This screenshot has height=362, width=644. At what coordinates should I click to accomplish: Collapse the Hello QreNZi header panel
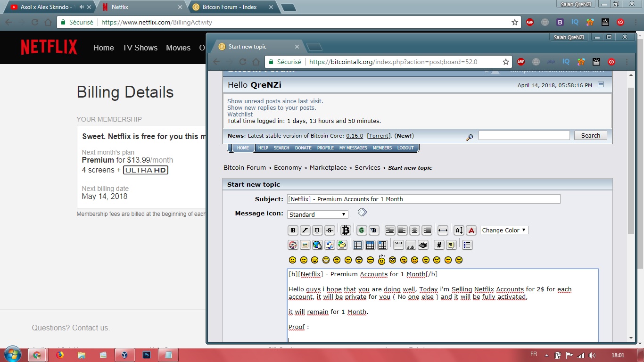pos(601,85)
